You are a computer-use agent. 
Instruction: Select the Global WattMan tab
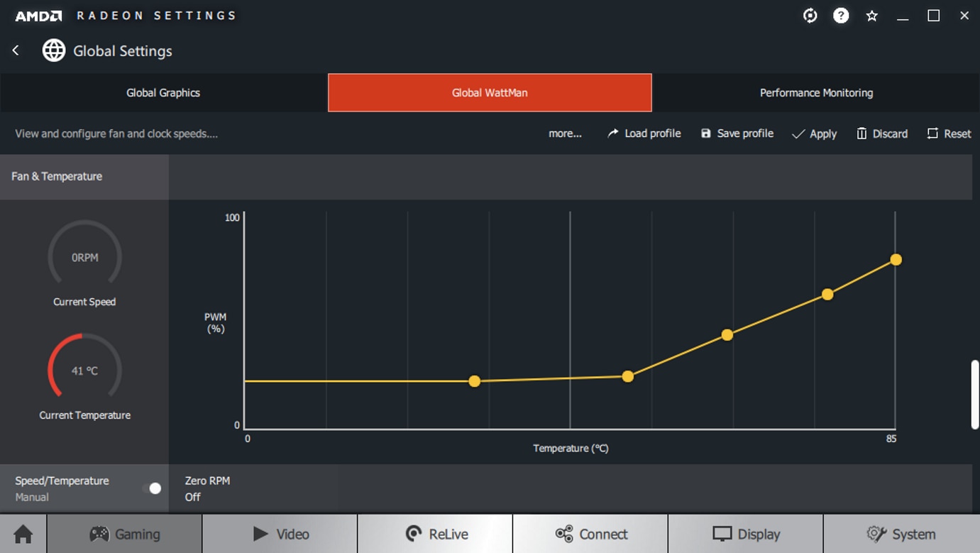coord(490,92)
